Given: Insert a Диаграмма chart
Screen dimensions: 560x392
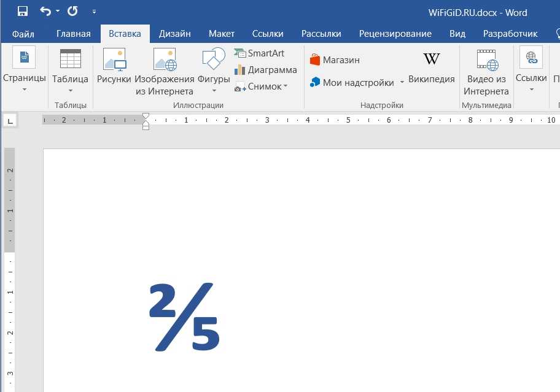Looking at the screenshot, I should coord(265,70).
